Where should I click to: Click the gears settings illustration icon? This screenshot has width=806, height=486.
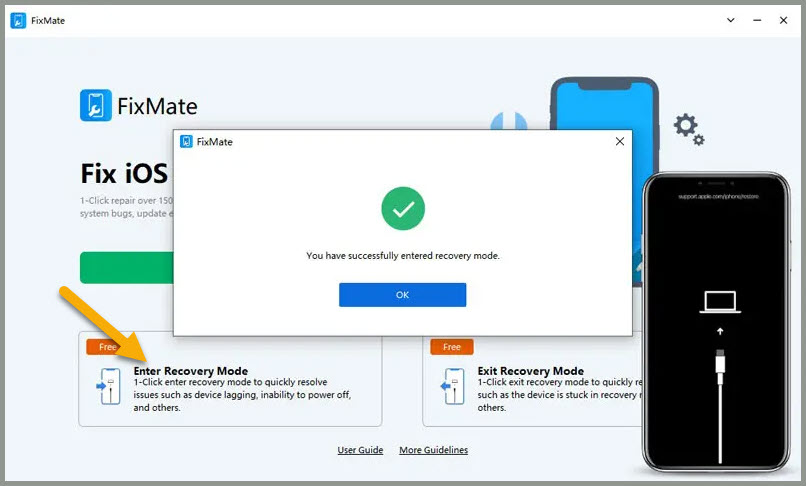689,129
